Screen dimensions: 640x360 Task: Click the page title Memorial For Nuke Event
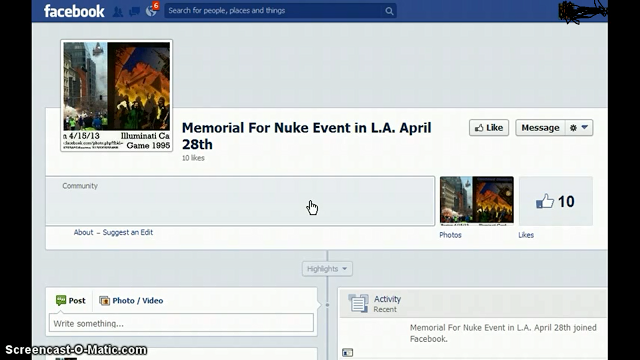point(306,136)
